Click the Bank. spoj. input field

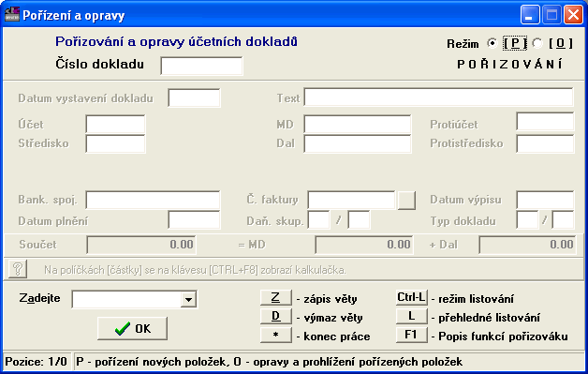click(x=153, y=200)
